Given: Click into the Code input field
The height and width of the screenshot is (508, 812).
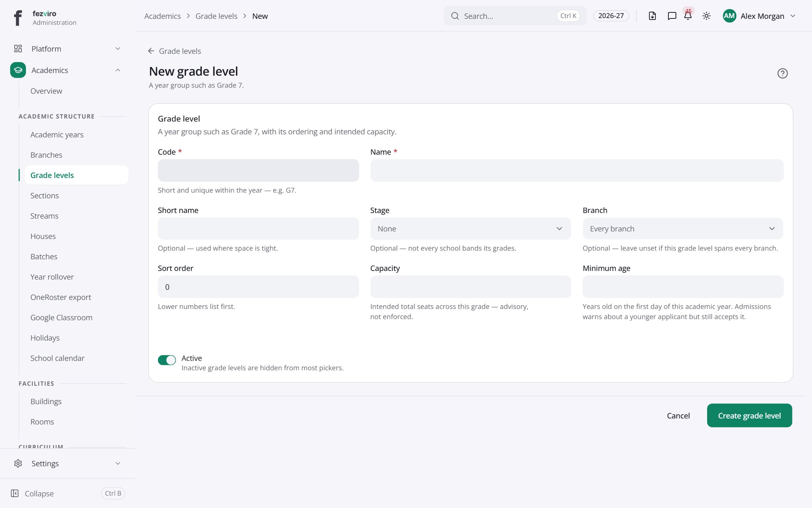Looking at the screenshot, I should 258,170.
